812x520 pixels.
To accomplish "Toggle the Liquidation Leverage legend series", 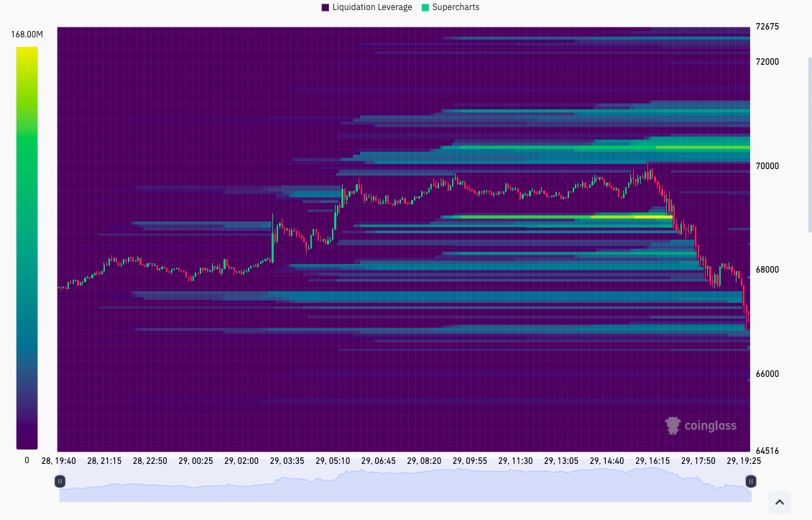I will pos(372,7).
